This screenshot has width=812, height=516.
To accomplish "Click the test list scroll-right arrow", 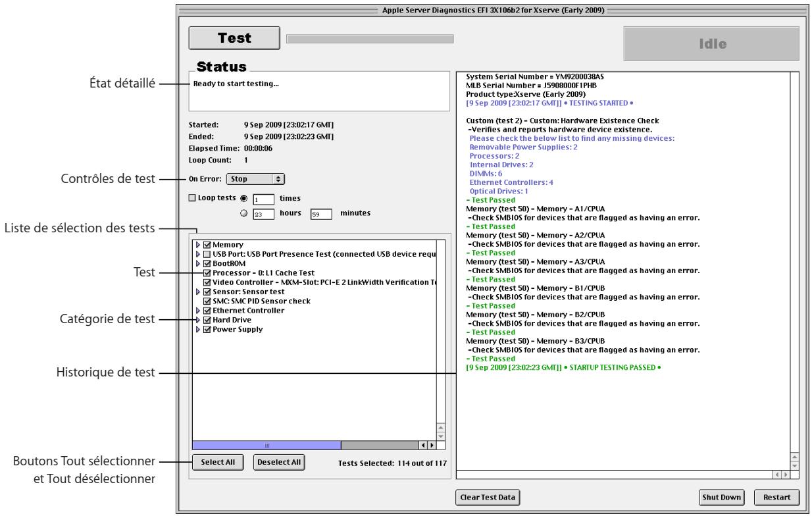I will click(432, 444).
